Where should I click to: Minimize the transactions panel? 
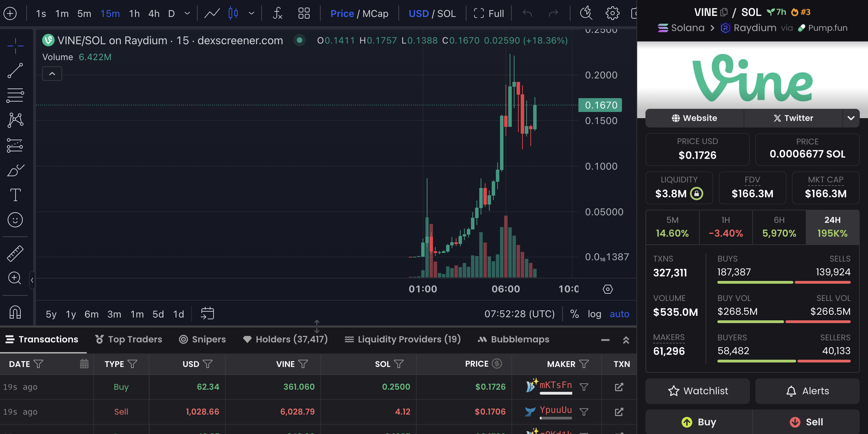tap(605, 340)
